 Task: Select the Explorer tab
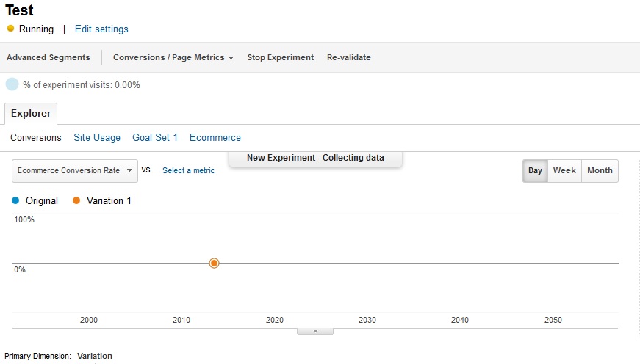31,113
